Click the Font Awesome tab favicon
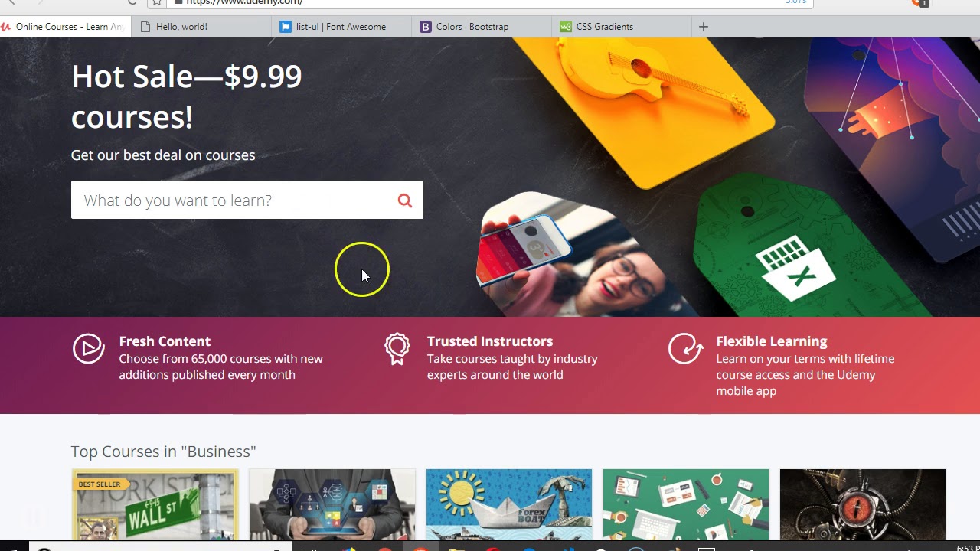The height and width of the screenshot is (551, 980). (286, 27)
